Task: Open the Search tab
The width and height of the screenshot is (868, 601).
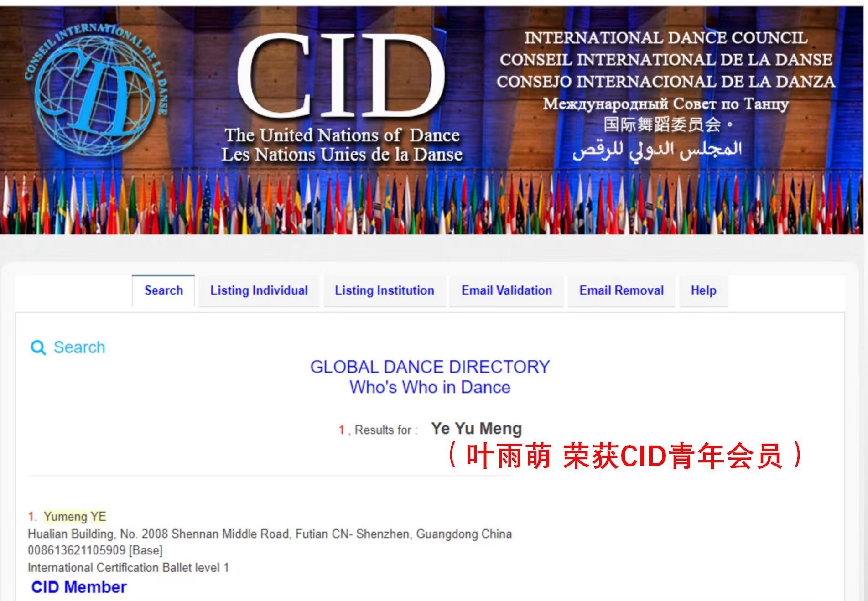Action: [163, 290]
